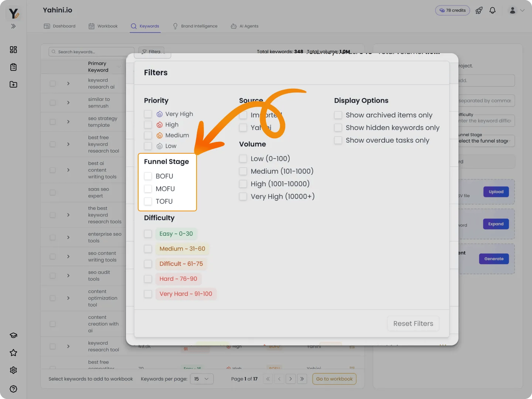This screenshot has width=532, height=399.
Task: Open the graduation cap tutorials icon
Action: (13, 335)
